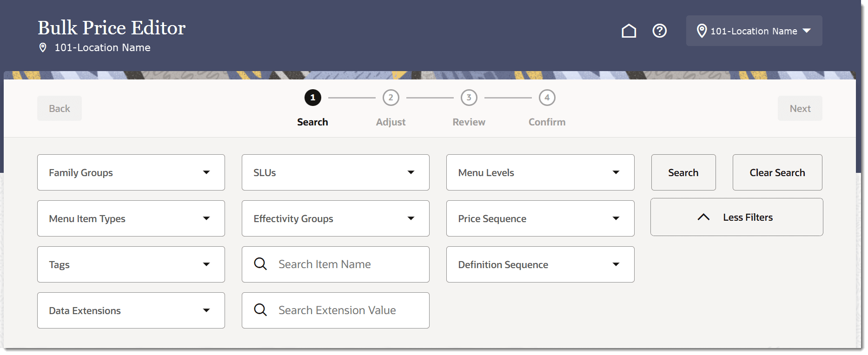Open the SLUs dropdown
The height and width of the screenshot is (355, 868).
335,172
